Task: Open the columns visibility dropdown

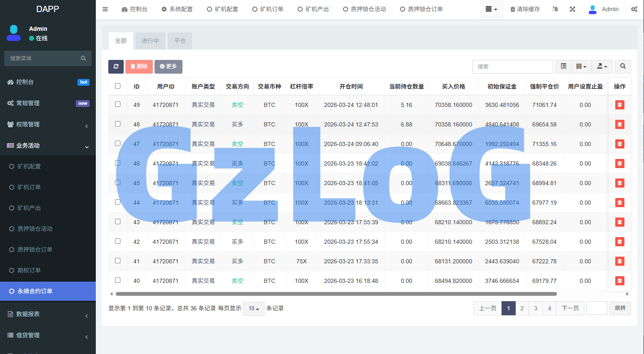Action: pyautogui.click(x=581, y=67)
